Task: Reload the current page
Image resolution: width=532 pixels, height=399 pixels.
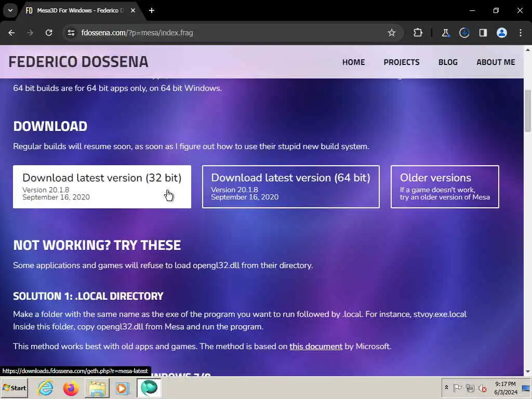Action: (49, 33)
